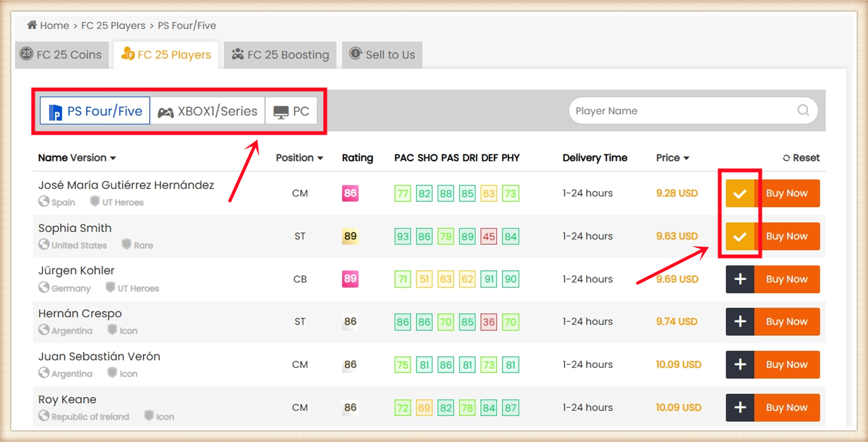
Task: Select player name Roy Keane
Action: [67, 400]
